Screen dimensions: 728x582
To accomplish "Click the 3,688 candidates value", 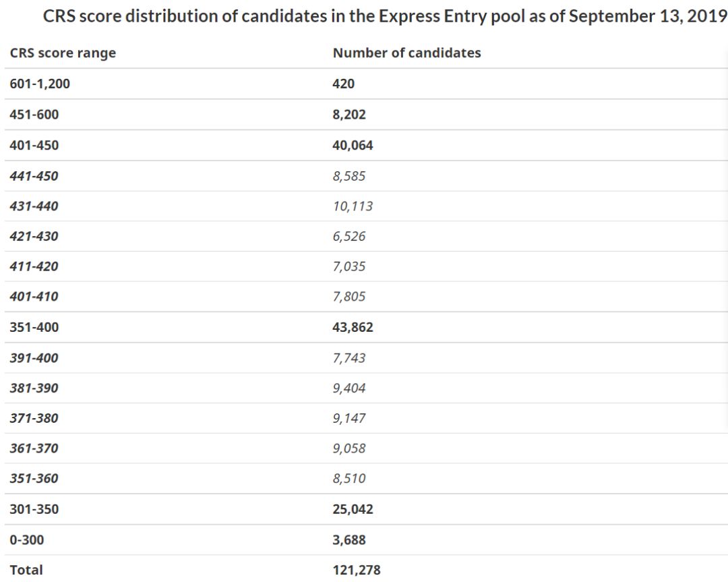I will pyautogui.click(x=349, y=540).
